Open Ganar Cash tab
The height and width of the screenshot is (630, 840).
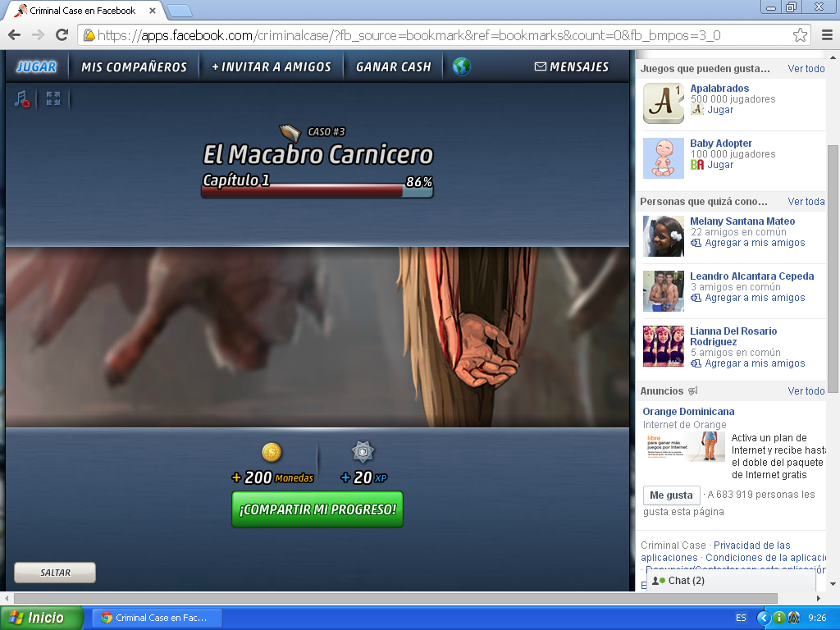coord(393,66)
